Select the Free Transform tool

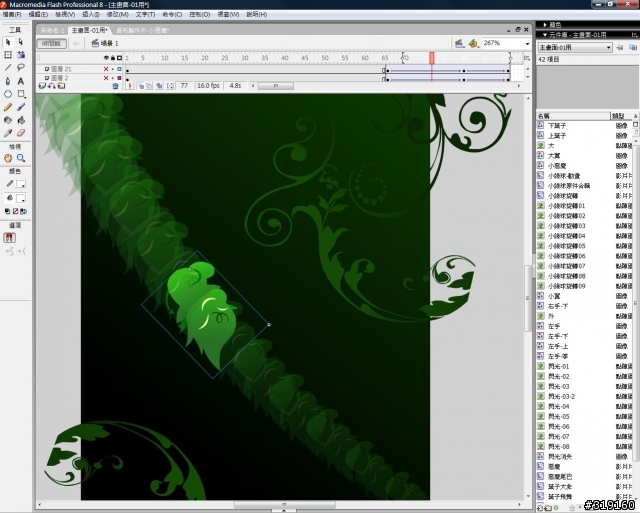point(8,55)
